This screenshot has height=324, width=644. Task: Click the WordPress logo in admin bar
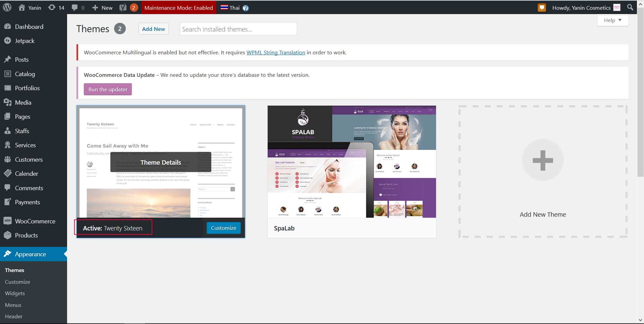7,7
